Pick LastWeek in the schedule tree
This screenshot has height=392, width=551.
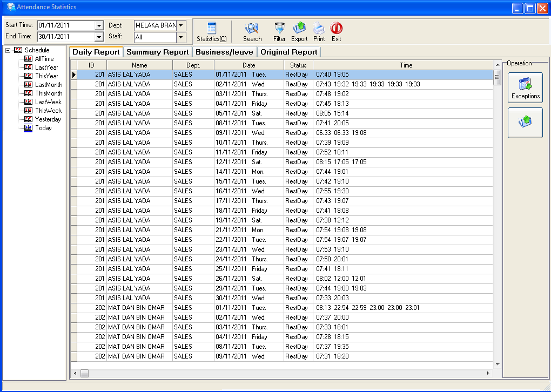(48, 102)
